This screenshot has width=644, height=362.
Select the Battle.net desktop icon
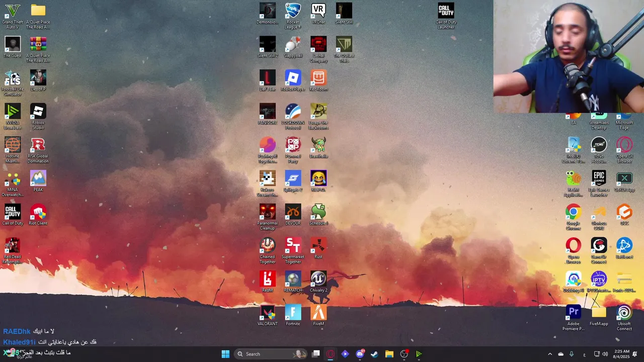[624, 248]
